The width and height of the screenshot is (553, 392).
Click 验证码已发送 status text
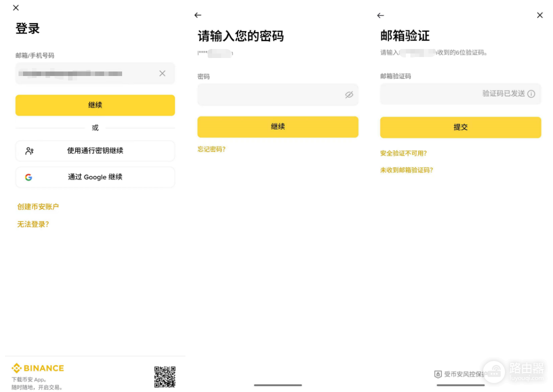tap(503, 93)
